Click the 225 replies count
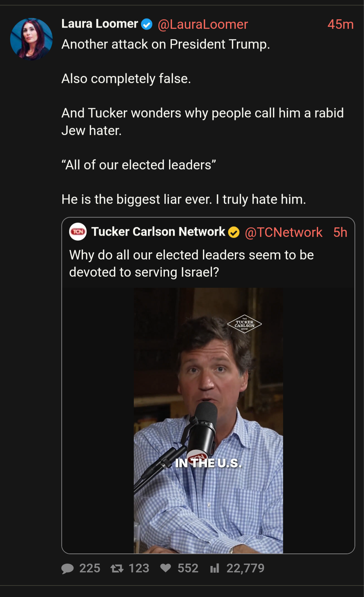The image size is (364, 597). pyautogui.click(x=90, y=568)
